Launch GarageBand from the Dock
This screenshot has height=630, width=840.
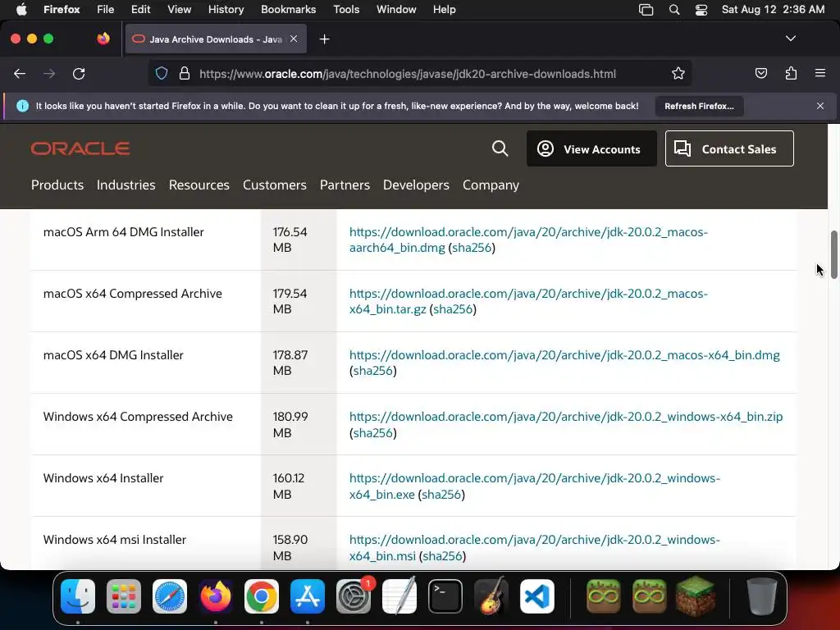coord(491,596)
